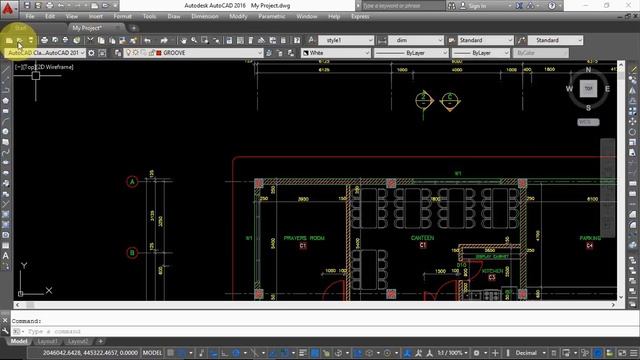Open the Text Style manager icon
Viewport: 640px width, 360px height.
click(x=311, y=40)
